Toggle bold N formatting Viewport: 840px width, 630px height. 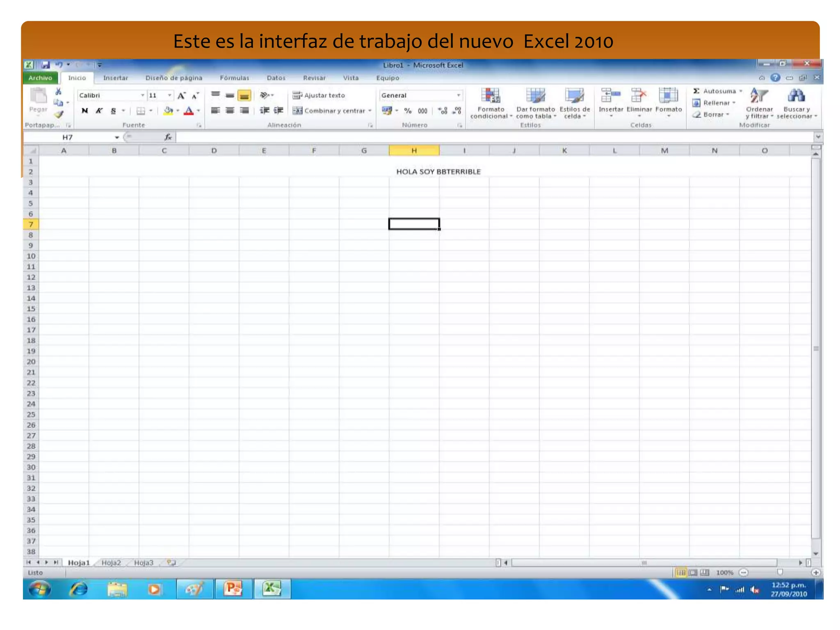pyautogui.click(x=85, y=111)
